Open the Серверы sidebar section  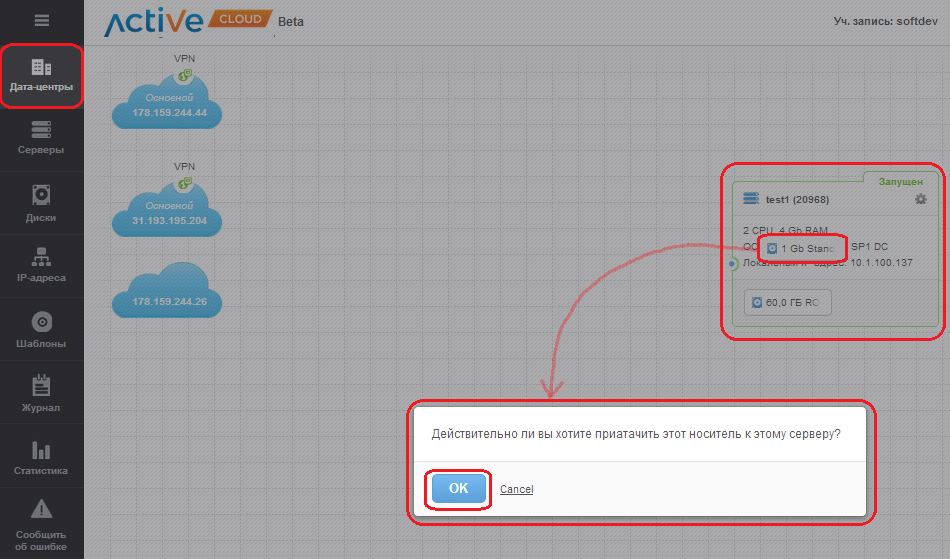[41, 138]
